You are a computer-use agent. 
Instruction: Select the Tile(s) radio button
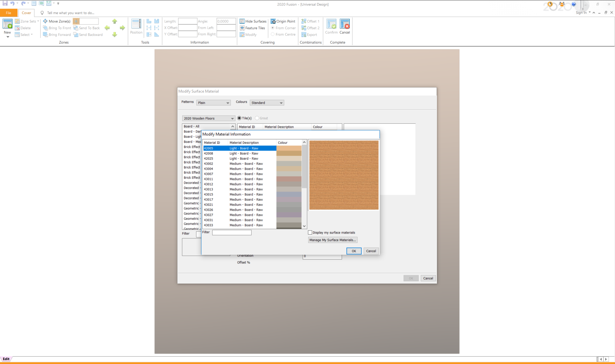239,118
